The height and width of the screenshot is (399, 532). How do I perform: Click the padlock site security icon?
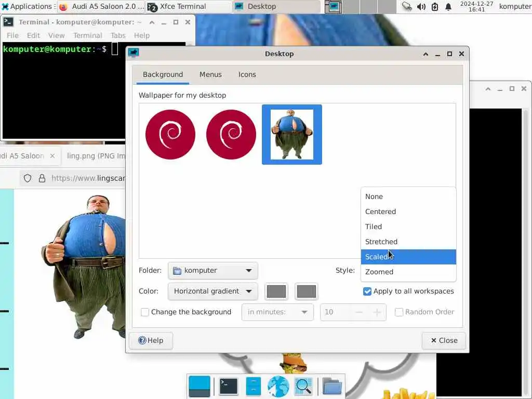(x=42, y=178)
